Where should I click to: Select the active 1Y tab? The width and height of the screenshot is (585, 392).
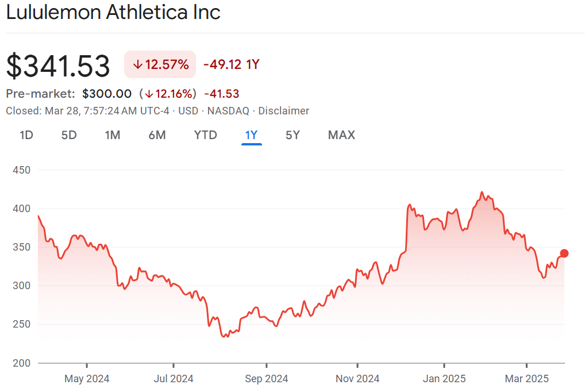pyautogui.click(x=251, y=135)
